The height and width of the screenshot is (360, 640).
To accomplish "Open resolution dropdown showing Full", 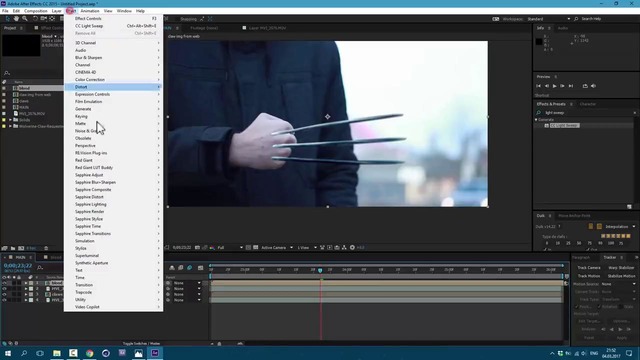I will point(230,247).
